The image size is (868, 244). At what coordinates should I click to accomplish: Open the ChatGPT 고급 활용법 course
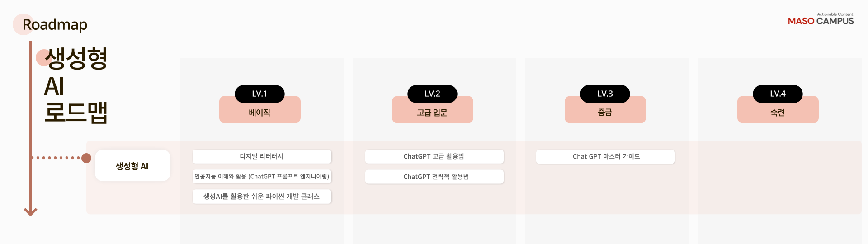[434, 156]
